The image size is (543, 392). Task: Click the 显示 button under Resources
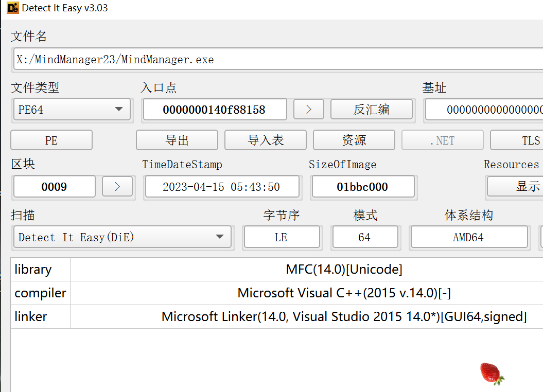[515, 187]
